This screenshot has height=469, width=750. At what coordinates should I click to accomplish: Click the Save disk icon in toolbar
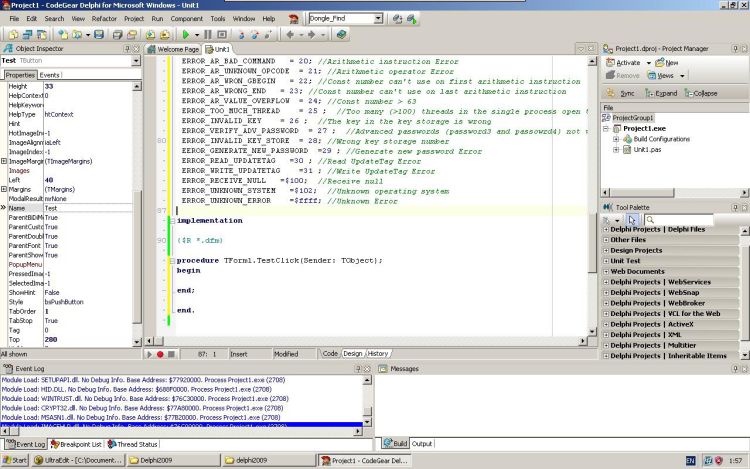coord(99,34)
